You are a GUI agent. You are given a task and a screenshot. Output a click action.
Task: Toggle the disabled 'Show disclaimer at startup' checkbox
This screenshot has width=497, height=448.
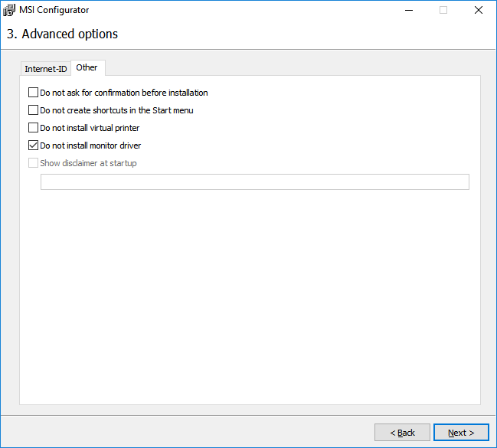33,163
